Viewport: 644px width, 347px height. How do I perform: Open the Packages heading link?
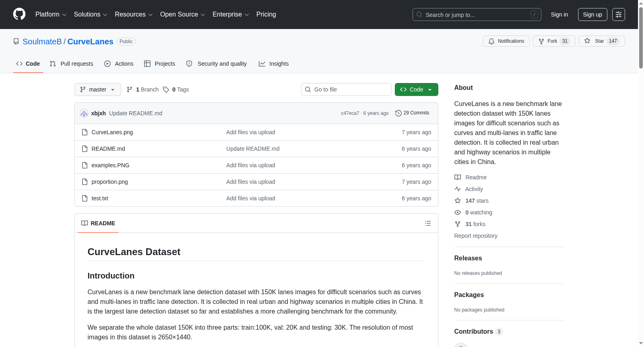tap(469, 295)
